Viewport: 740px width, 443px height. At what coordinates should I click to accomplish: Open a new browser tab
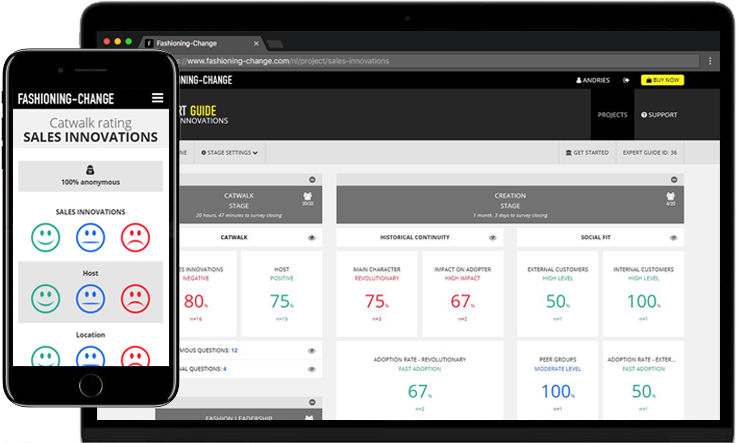point(276,44)
